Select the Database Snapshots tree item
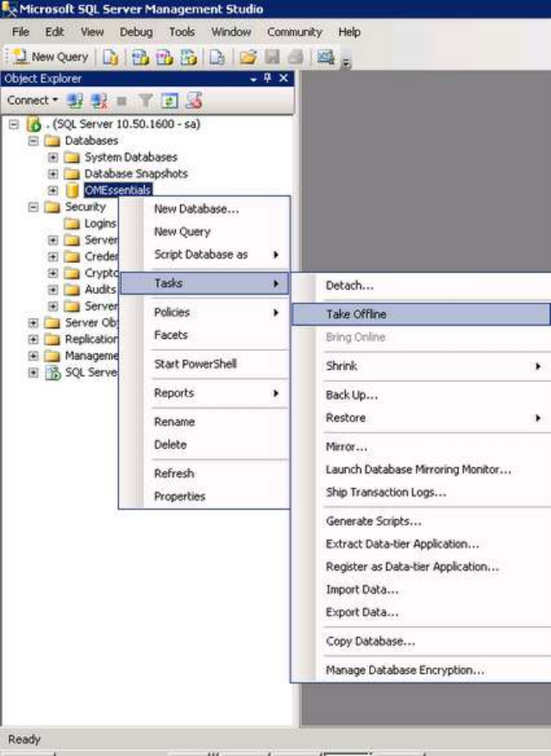Image resolution: width=551 pixels, height=756 pixels. click(x=136, y=173)
